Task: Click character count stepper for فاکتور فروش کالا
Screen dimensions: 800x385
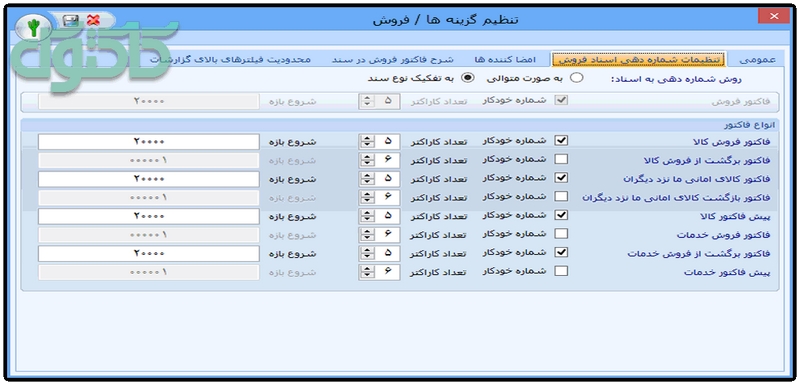Action: [x=366, y=142]
